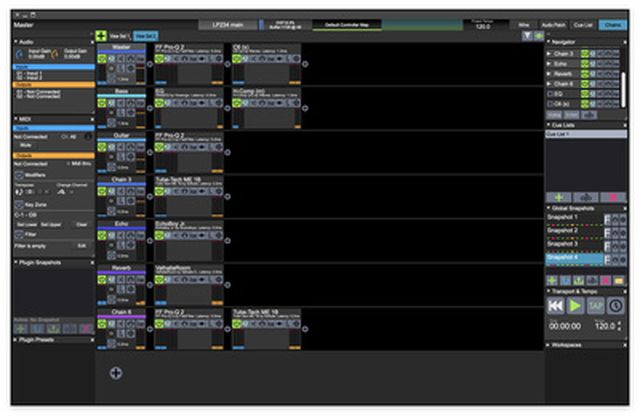Delete plugin snapshot with the pink X
Viewport: 640px width, 418px height.
tap(86, 329)
